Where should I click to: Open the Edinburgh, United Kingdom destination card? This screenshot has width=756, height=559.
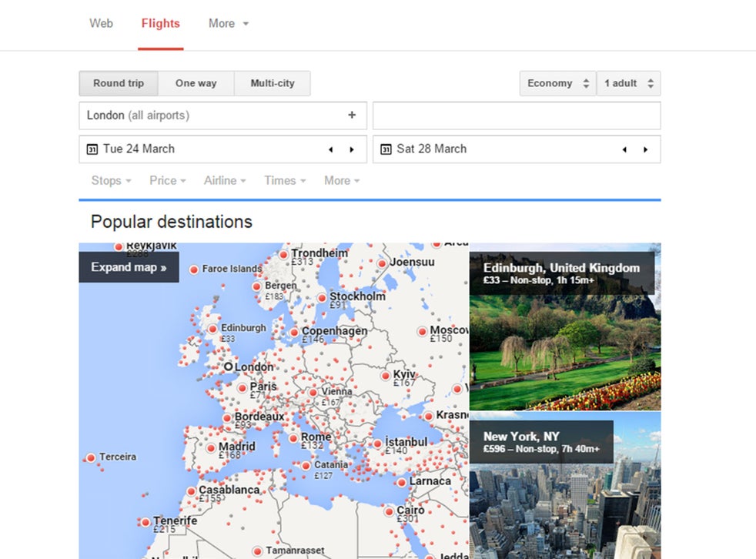566,327
